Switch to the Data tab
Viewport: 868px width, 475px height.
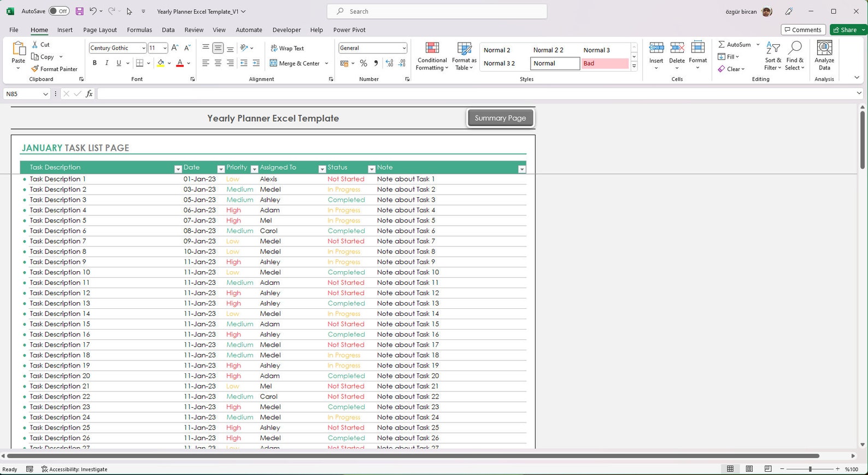pos(168,30)
